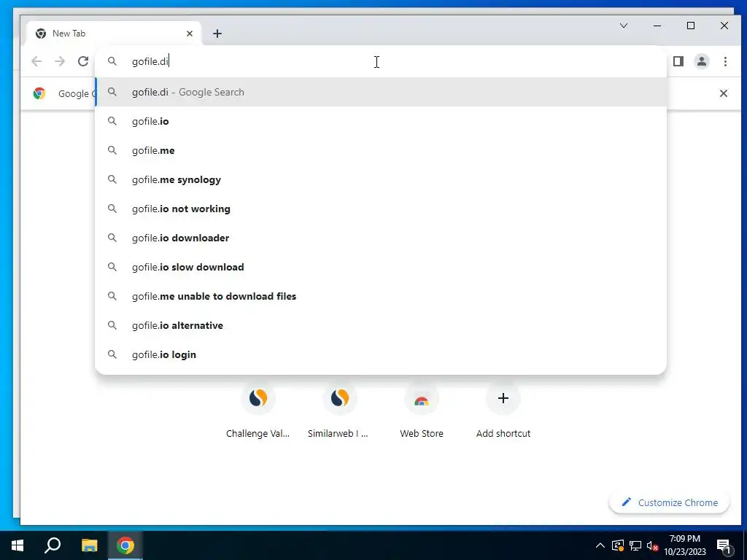This screenshot has height=560, width=747.
Task: Dismiss the Google Chrome info bar
Action: tap(723, 93)
